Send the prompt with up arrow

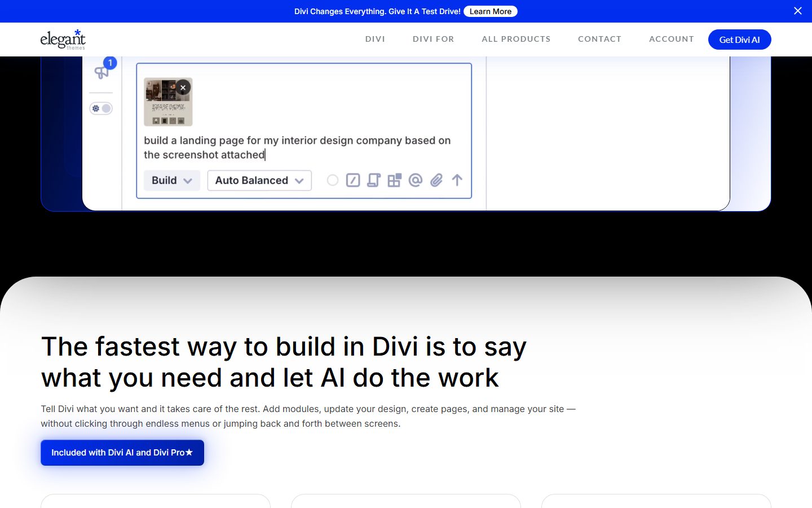coord(457,180)
